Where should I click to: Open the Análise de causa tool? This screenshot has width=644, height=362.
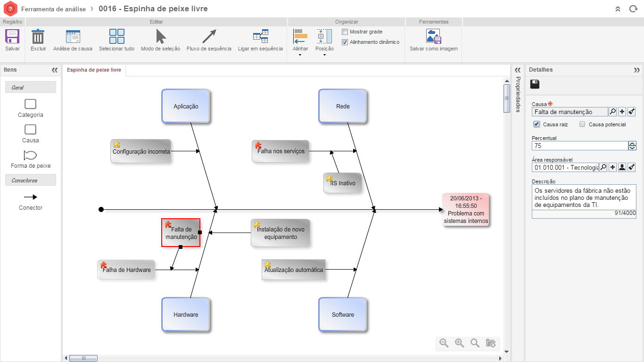(73, 37)
